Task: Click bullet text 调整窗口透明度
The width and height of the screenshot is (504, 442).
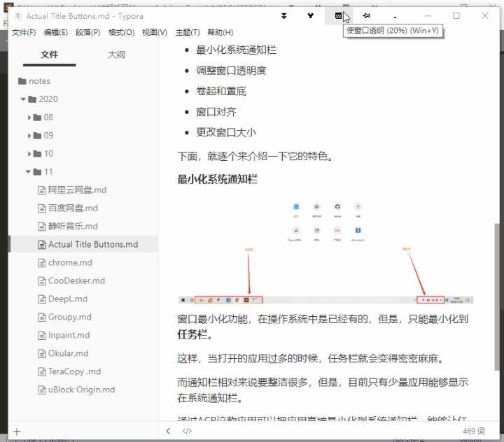Action: pyautogui.click(x=231, y=71)
